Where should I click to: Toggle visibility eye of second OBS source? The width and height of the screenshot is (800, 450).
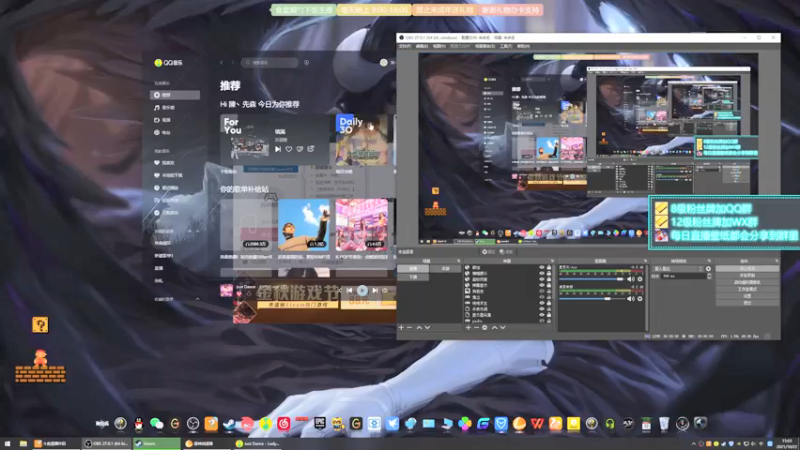(542, 273)
